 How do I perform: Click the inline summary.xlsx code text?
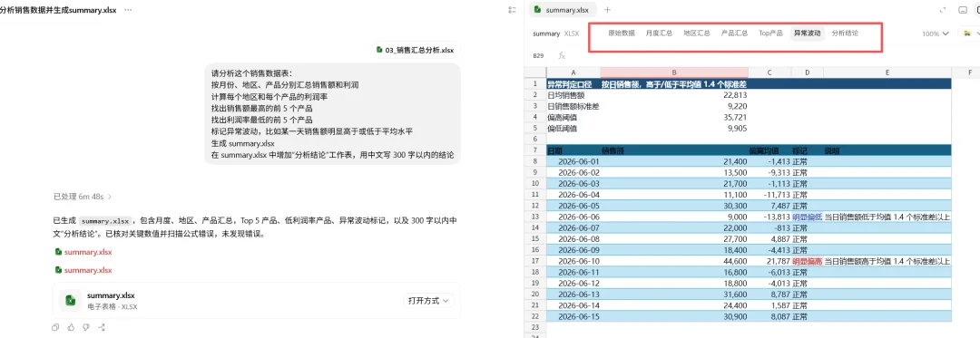click(106, 221)
